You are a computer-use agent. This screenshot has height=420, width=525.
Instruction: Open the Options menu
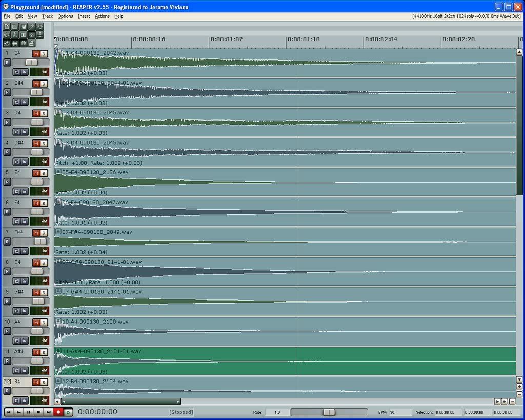point(65,16)
